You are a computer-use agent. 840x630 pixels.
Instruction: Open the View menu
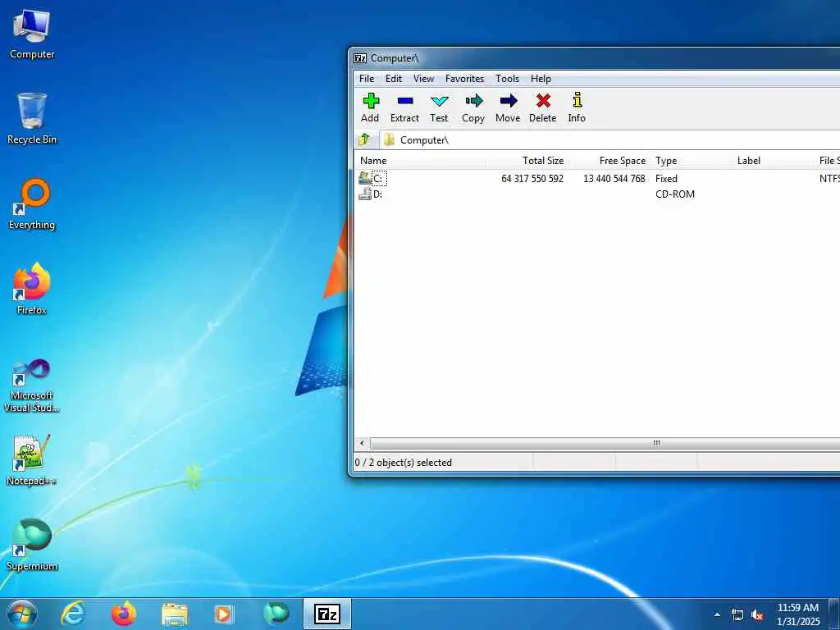point(423,79)
